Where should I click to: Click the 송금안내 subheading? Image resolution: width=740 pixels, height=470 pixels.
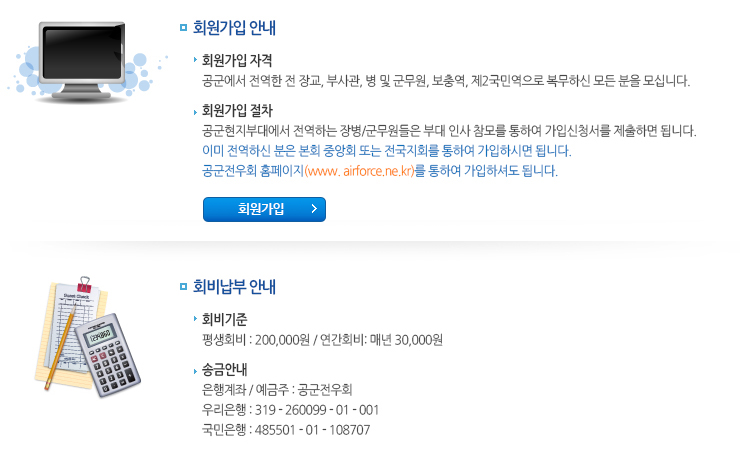point(225,369)
